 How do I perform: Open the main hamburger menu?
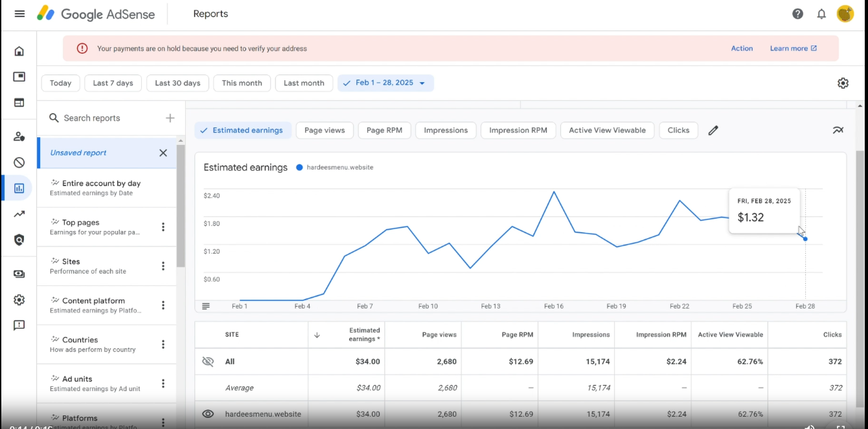(x=19, y=14)
